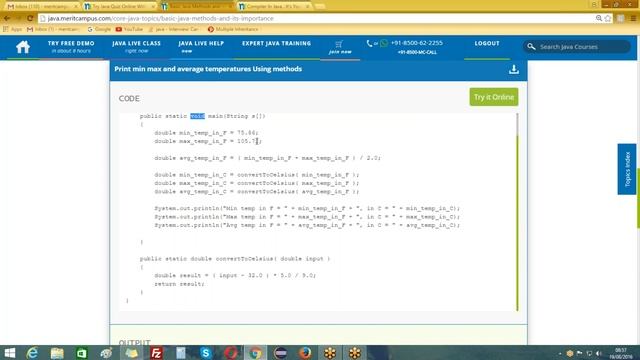640x360 pixels.
Task: Click the system clock in the tray
Action: point(621,353)
